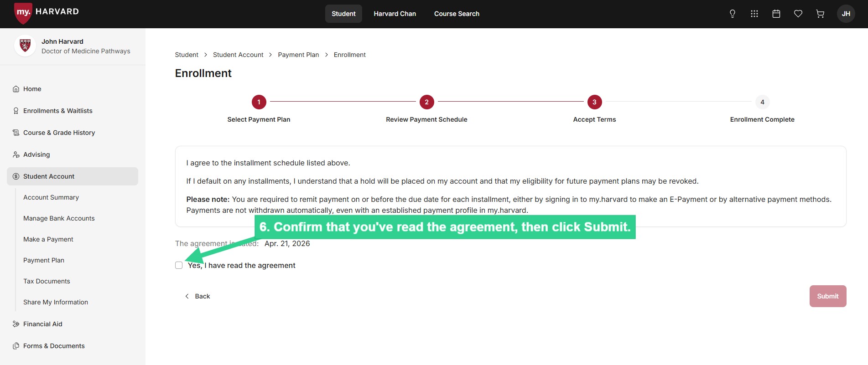Image resolution: width=868 pixels, height=365 pixels.
Task: Click 'I agree to the installment schedule' line
Action: pos(268,163)
